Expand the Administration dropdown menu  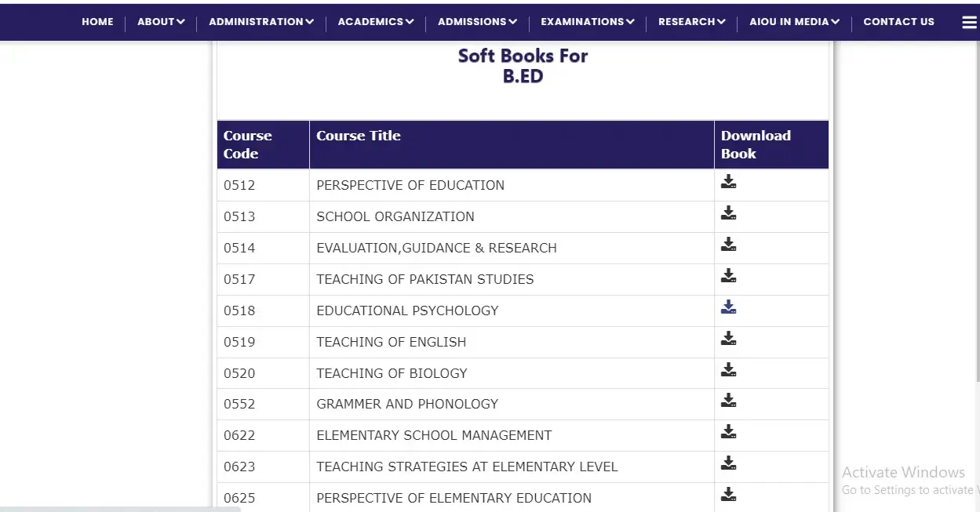tap(260, 22)
